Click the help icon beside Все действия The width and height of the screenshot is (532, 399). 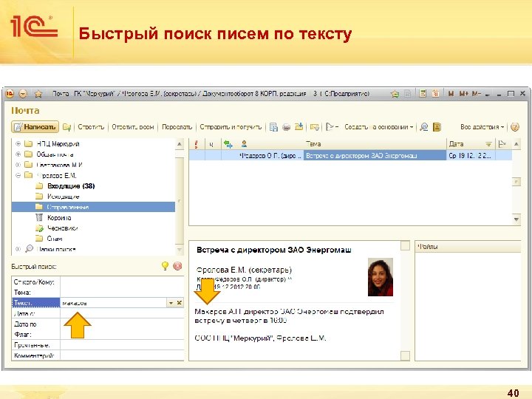coord(515,127)
